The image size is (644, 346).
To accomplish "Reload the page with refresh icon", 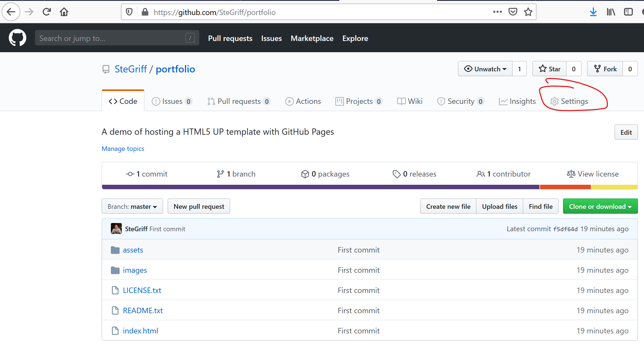I will (47, 12).
